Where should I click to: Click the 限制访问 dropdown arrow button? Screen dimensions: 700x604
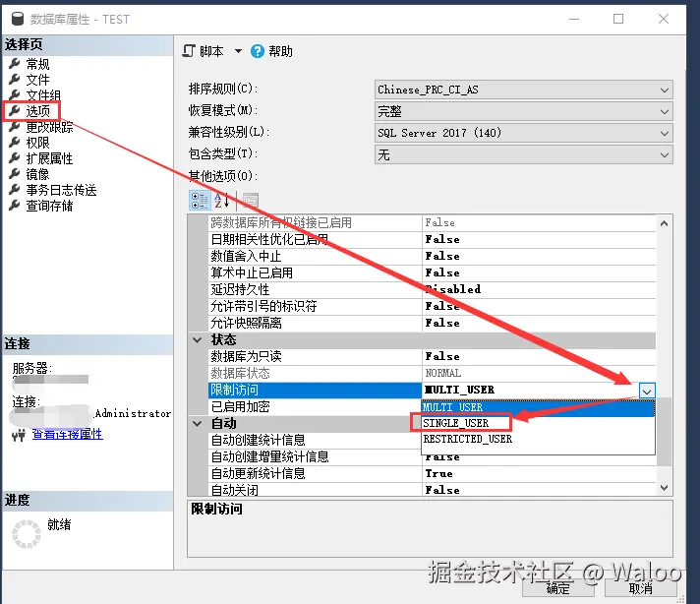pyautogui.click(x=647, y=391)
